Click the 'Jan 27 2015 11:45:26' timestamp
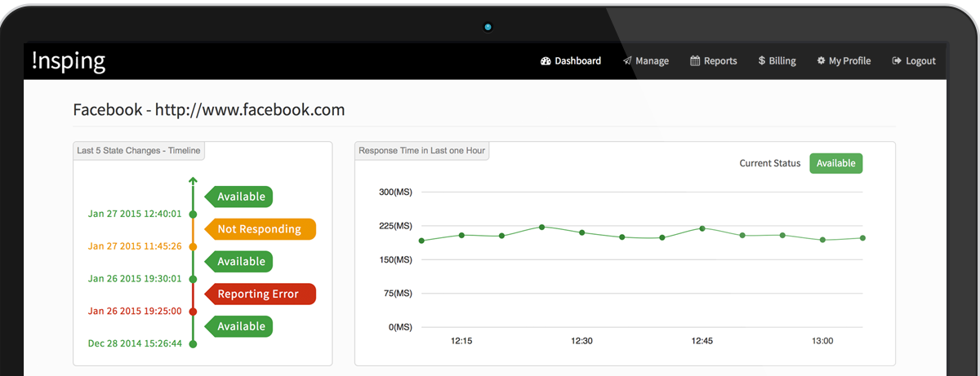The height and width of the screenshot is (376, 980). pyautogui.click(x=135, y=246)
